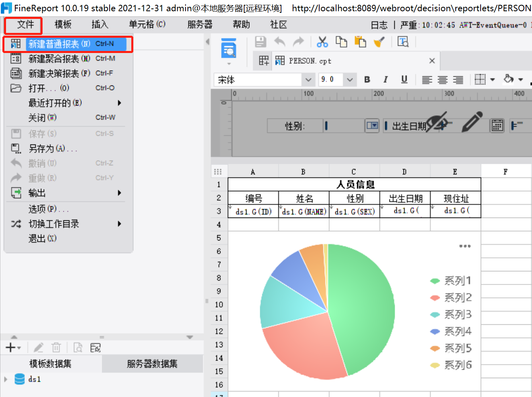Click the background fill bucket icon

tap(509, 79)
